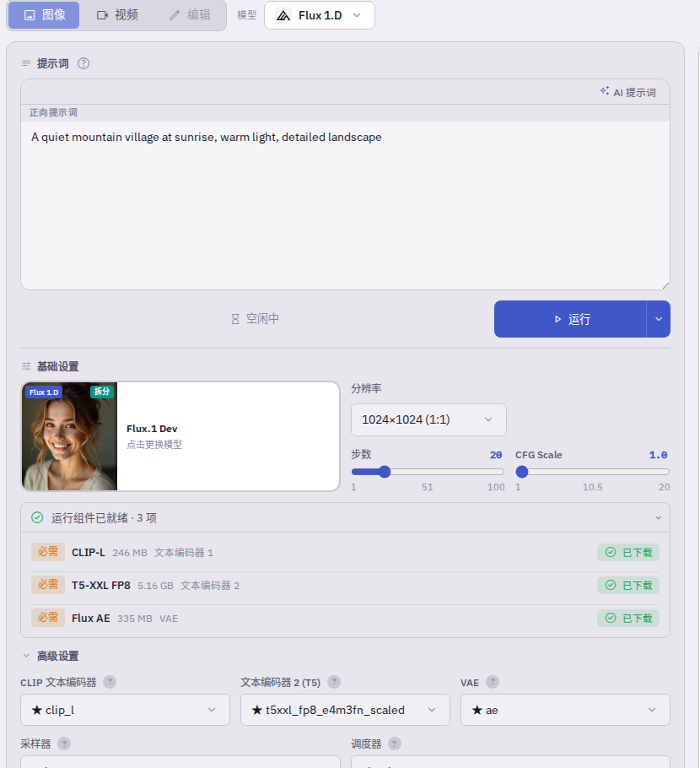The width and height of the screenshot is (700, 768).
Task: Click the 必需 tag on CLIP-L row
Action: click(48, 552)
